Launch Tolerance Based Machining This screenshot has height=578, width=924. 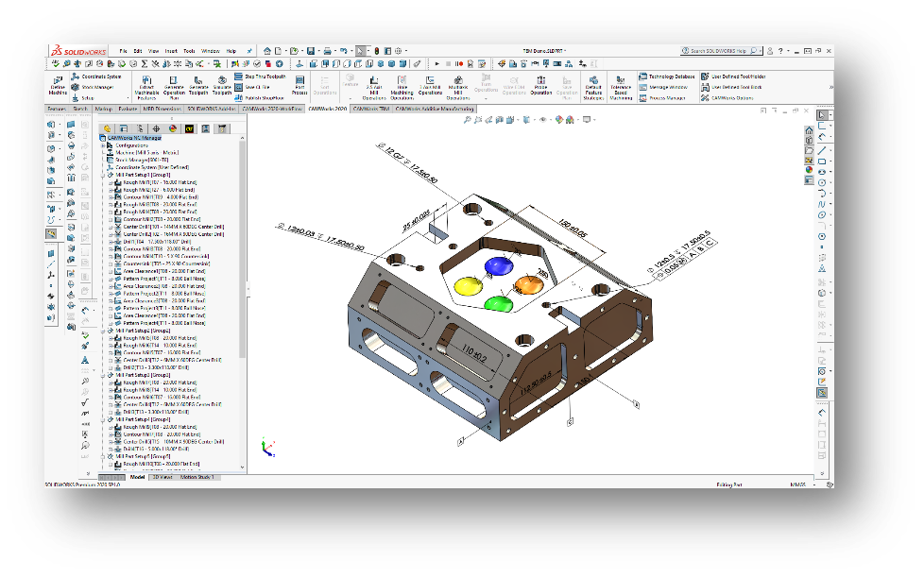pyautogui.click(x=621, y=87)
